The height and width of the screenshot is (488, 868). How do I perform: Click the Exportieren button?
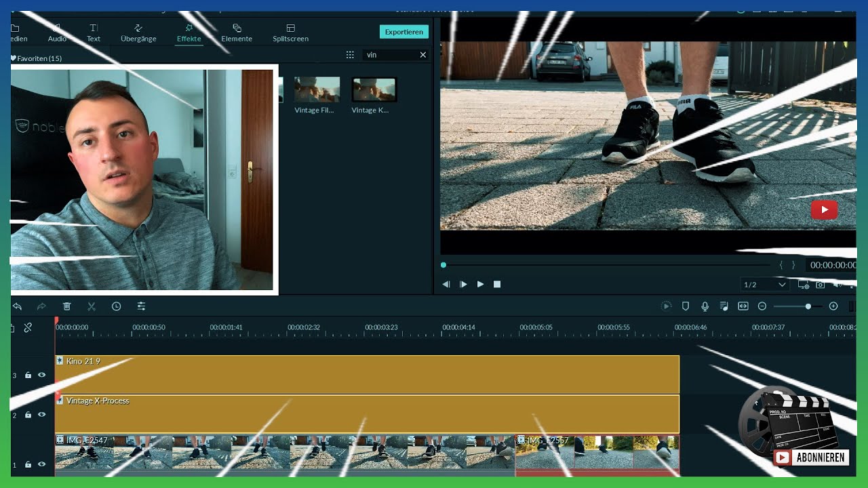click(403, 32)
